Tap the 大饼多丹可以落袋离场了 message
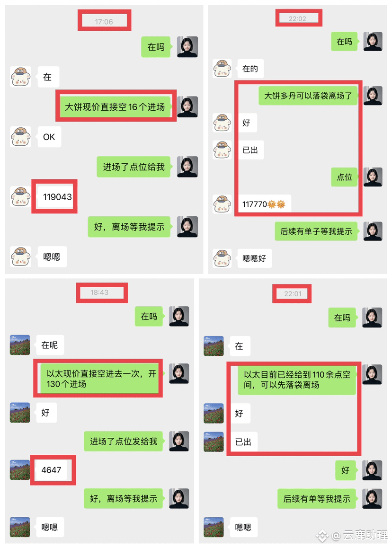Screen dimensions: 392x548 point(308,96)
